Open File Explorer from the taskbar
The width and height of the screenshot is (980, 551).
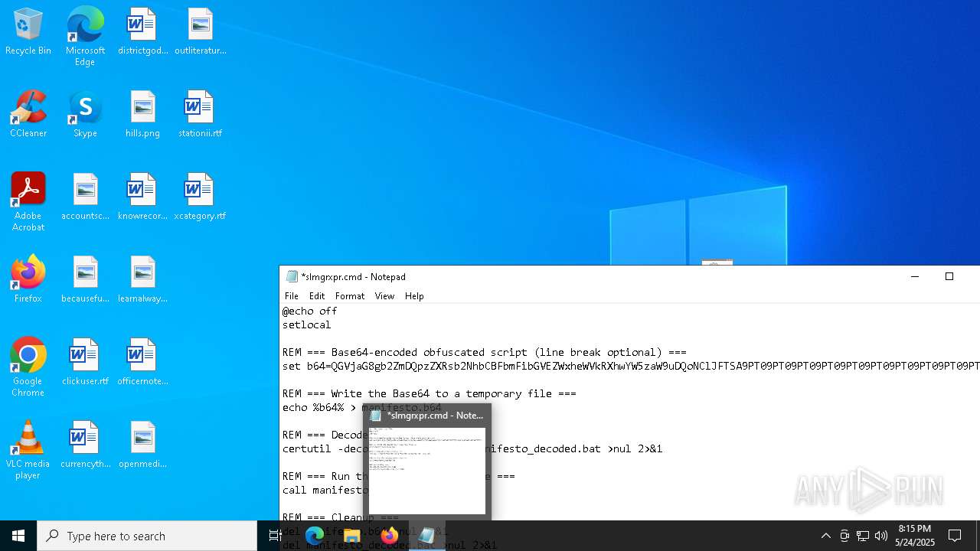[x=352, y=536]
